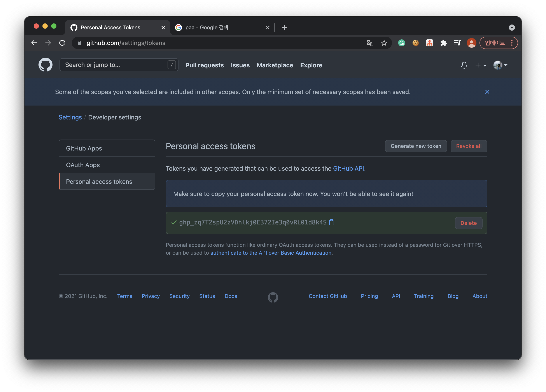
Task: Open the user avatar dropdown menu
Action: pyautogui.click(x=500, y=65)
